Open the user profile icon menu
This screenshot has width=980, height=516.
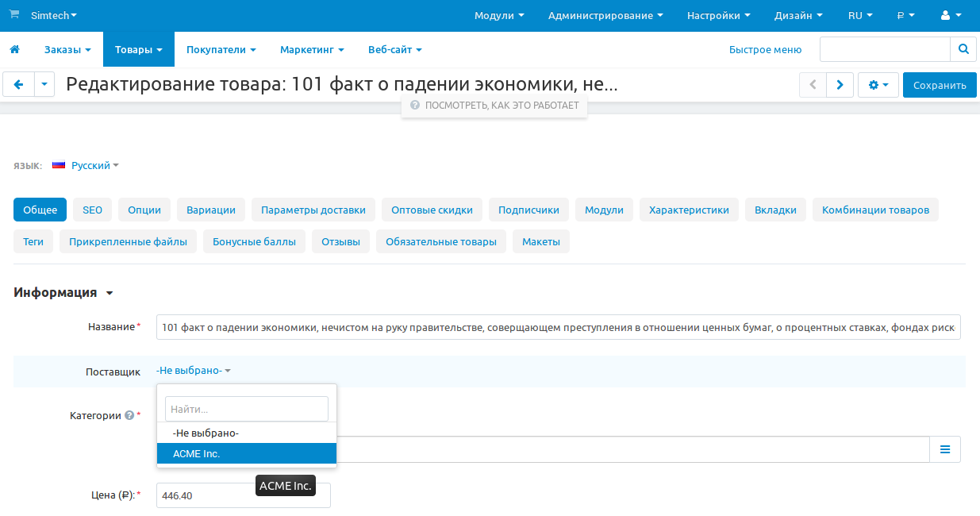(x=949, y=15)
